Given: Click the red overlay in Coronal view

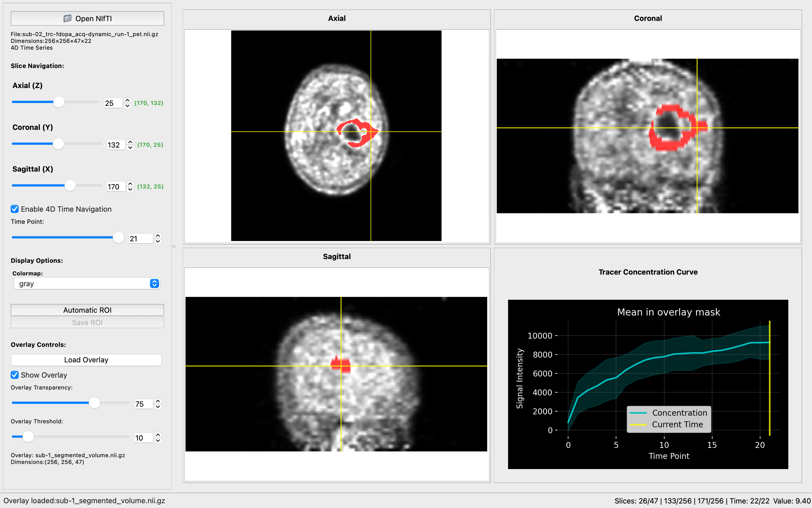Looking at the screenshot, I should tap(666, 145).
